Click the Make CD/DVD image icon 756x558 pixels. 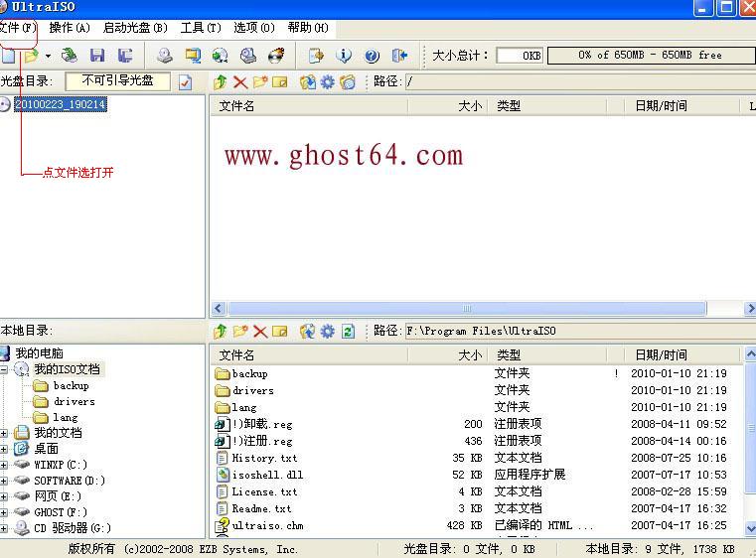pos(165,56)
